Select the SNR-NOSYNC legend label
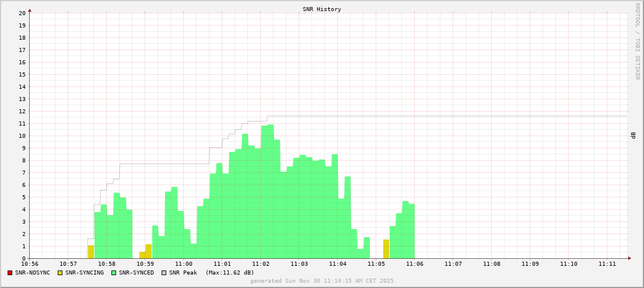 33,273
